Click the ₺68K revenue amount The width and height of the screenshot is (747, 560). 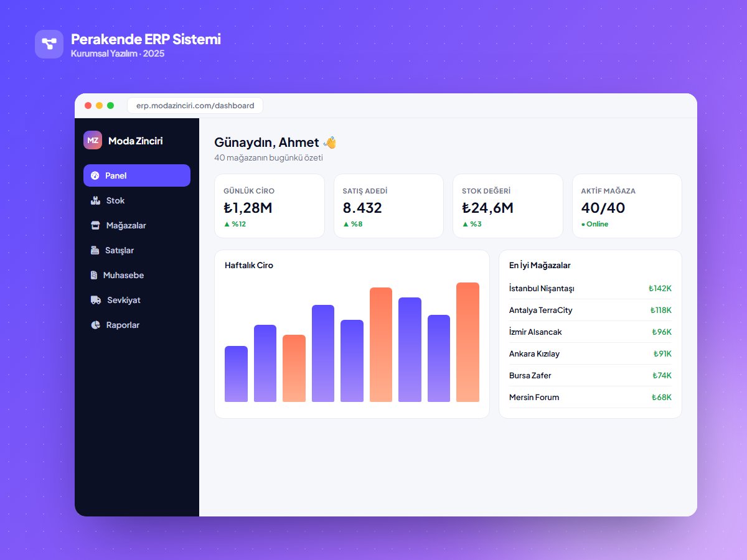662,397
